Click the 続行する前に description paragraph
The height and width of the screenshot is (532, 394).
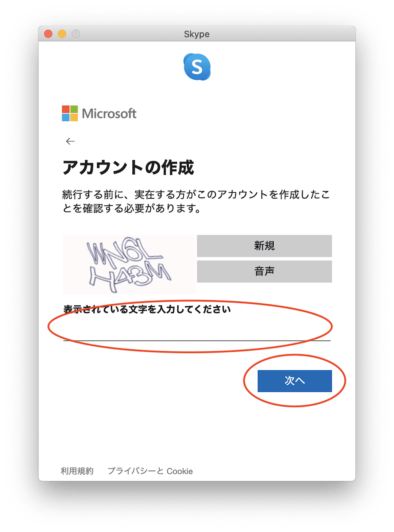pos(196,202)
